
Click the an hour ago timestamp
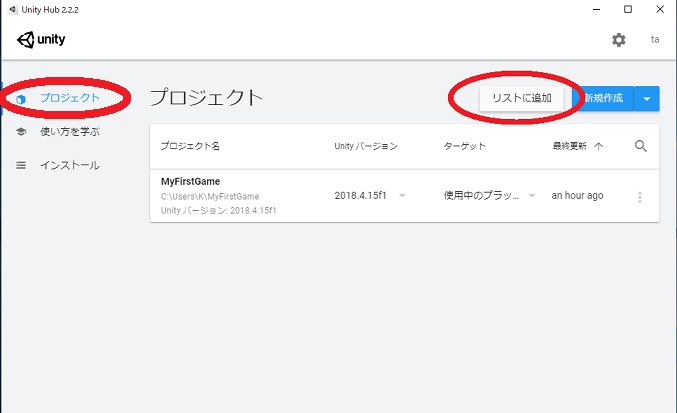pyautogui.click(x=577, y=195)
